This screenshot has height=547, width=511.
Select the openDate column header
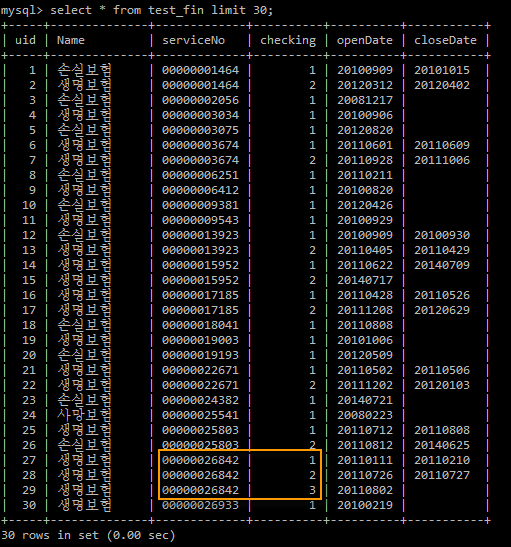(365, 41)
